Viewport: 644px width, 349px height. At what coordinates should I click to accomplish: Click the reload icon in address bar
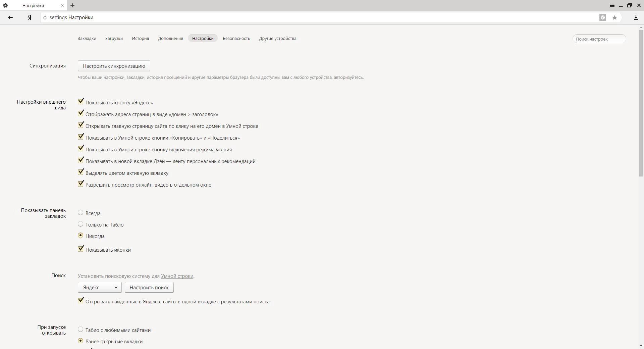tap(45, 17)
